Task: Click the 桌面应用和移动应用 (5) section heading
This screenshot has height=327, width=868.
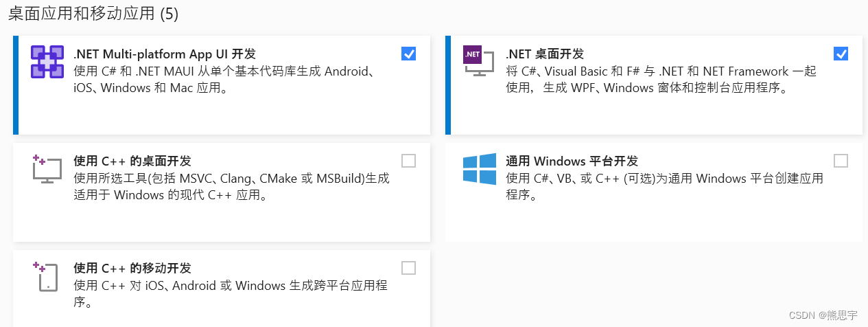Action: pyautogui.click(x=93, y=14)
